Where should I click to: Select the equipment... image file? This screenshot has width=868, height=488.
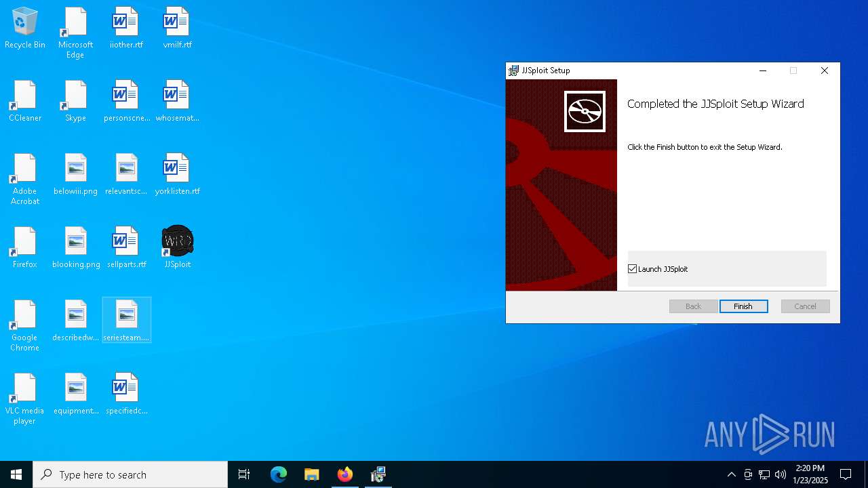(x=75, y=394)
